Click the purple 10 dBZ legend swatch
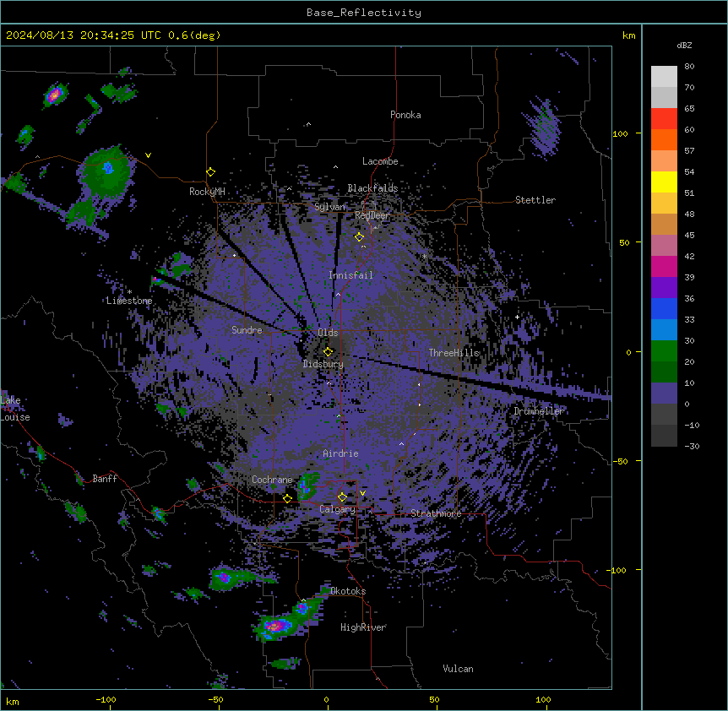The width and height of the screenshot is (728, 711). pos(664,393)
